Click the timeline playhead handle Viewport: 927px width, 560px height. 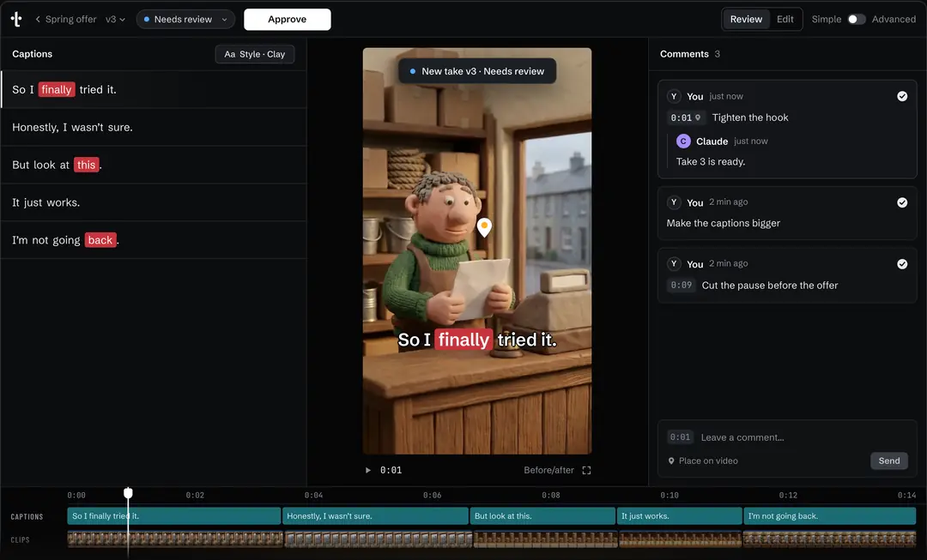click(x=128, y=492)
